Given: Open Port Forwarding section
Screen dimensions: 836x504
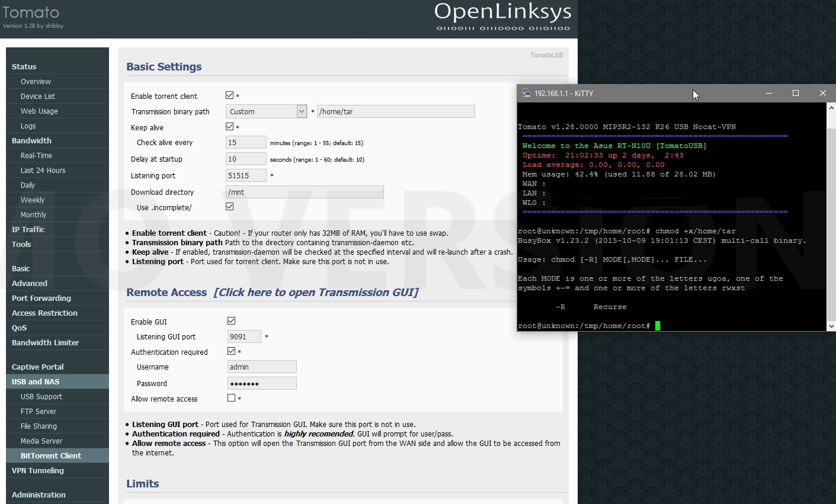Looking at the screenshot, I should tap(57, 298).
